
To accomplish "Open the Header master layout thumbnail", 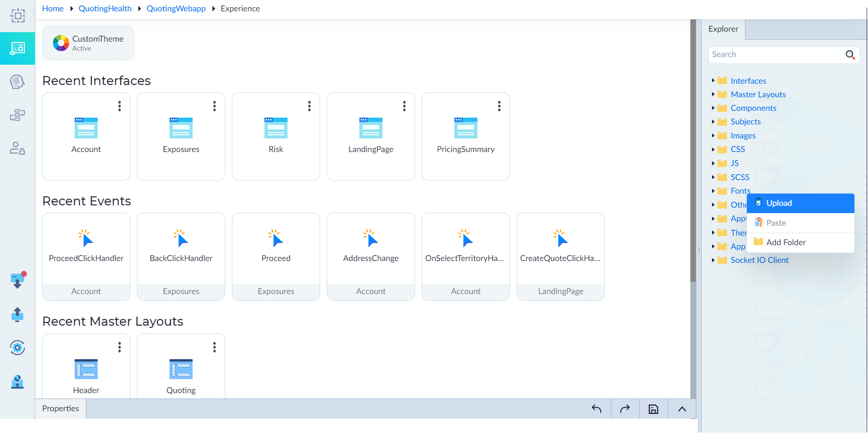I will [x=86, y=369].
